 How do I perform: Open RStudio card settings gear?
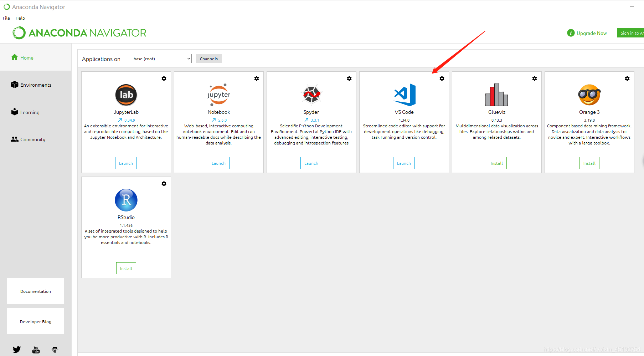point(164,184)
